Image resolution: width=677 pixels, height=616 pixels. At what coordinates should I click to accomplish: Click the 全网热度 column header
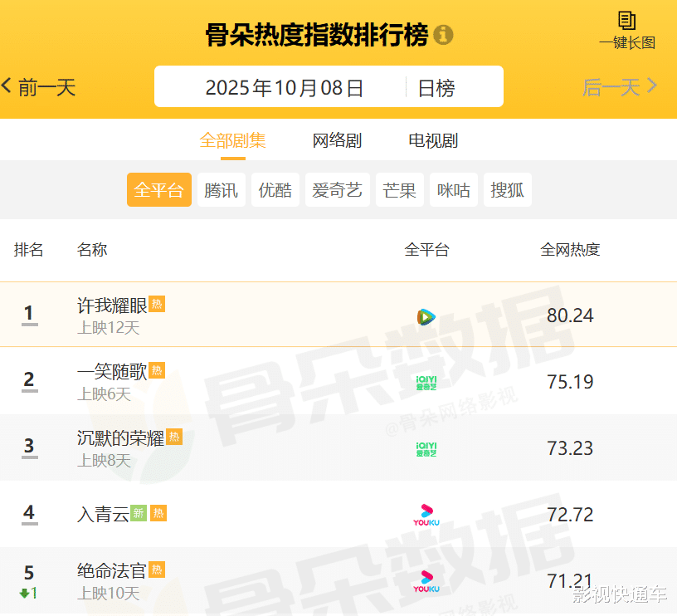coord(570,250)
